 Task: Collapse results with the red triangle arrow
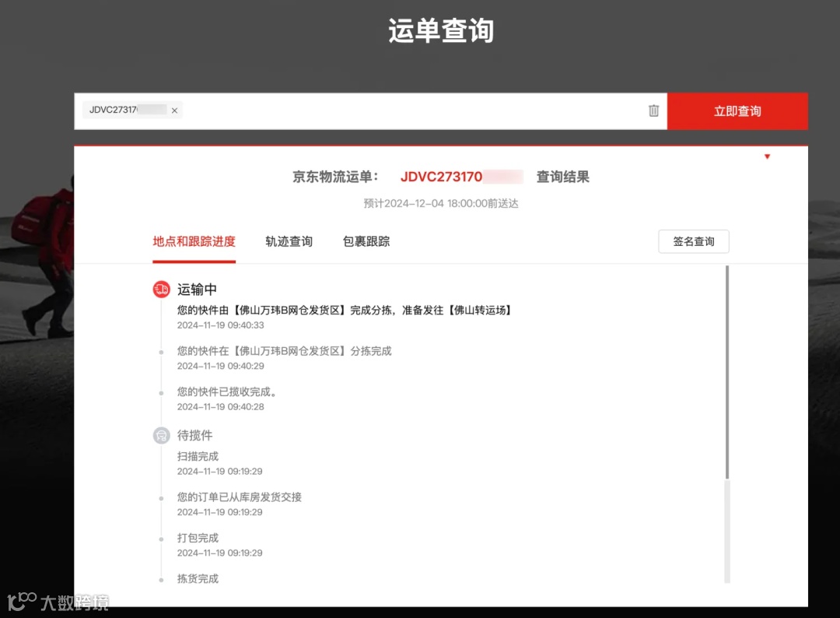(767, 156)
